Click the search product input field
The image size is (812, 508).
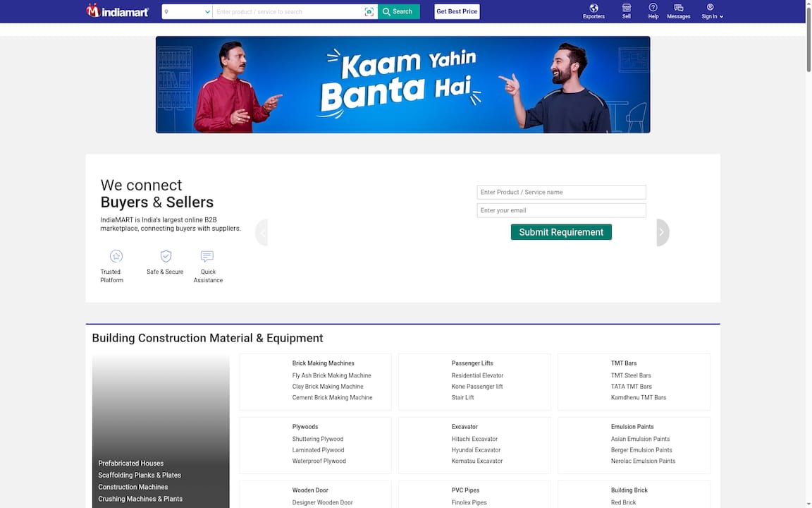pos(288,11)
